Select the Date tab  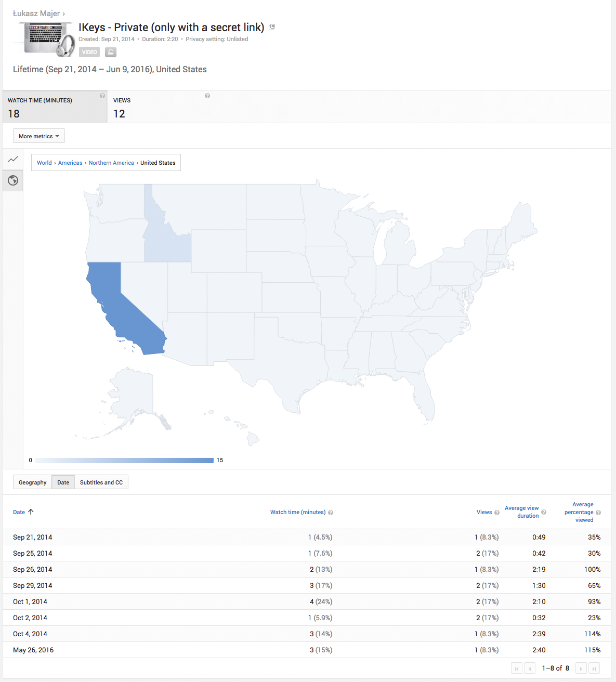(63, 482)
